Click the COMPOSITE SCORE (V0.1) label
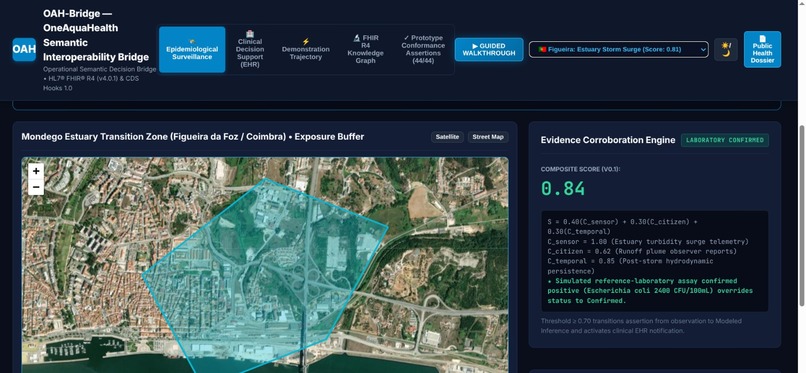Screen dimensions: 806x373 [x=580, y=169]
